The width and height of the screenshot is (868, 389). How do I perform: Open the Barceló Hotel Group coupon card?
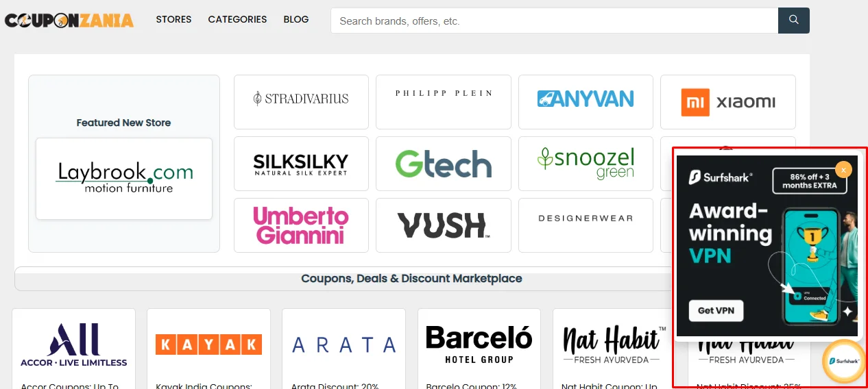point(479,349)
